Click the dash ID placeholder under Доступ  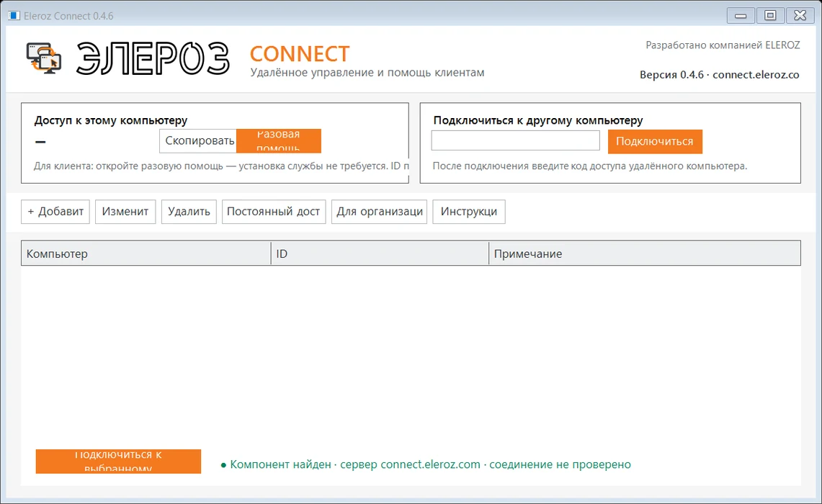coord(40,141)
